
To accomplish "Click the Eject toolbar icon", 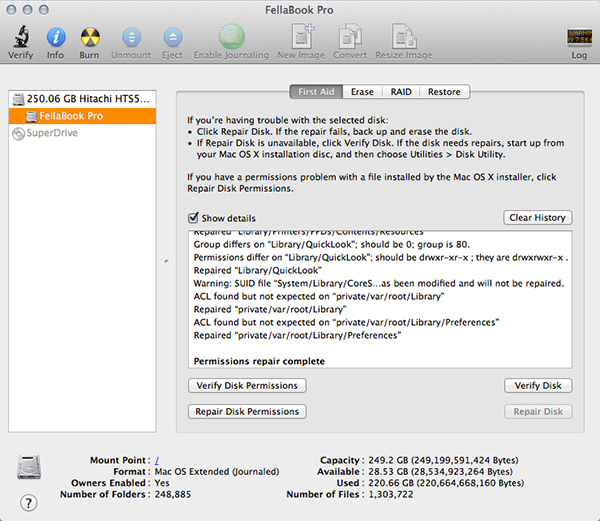I will pyautogui.click(x=173, y=37).
